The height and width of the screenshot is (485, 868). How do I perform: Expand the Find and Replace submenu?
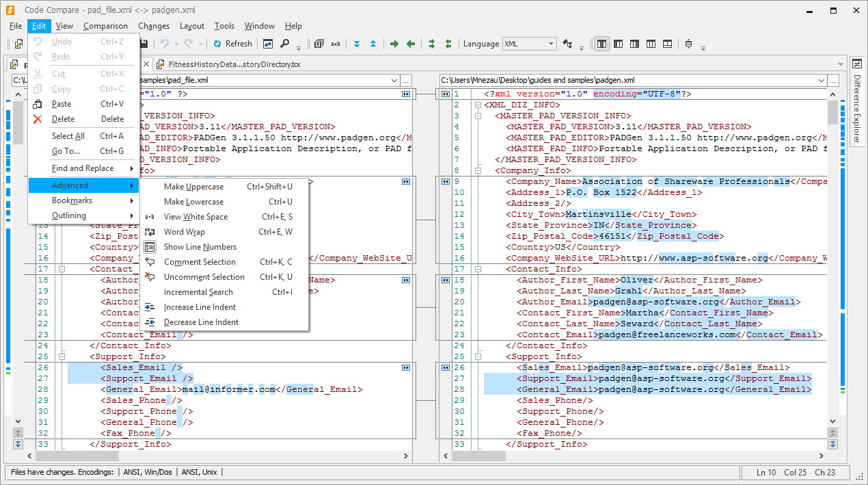point(83,168)
